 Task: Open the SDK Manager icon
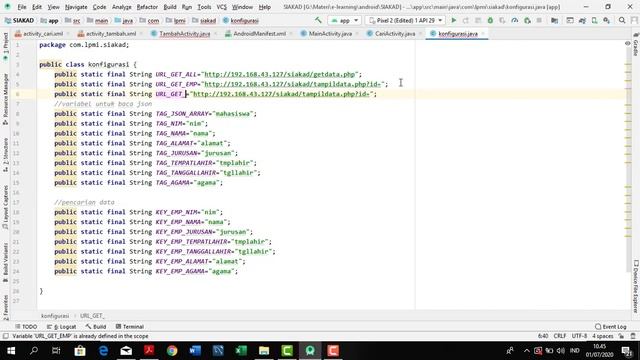point(607,20)
